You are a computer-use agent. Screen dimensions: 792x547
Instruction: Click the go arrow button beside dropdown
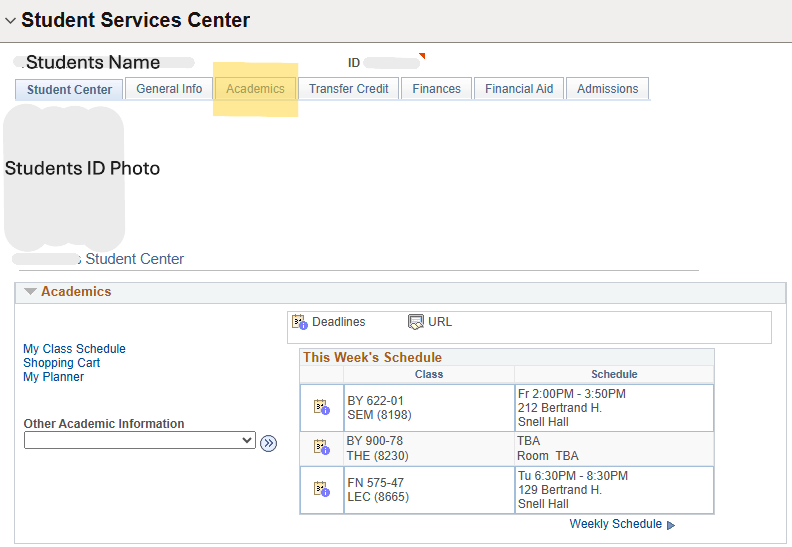[268, 442]
